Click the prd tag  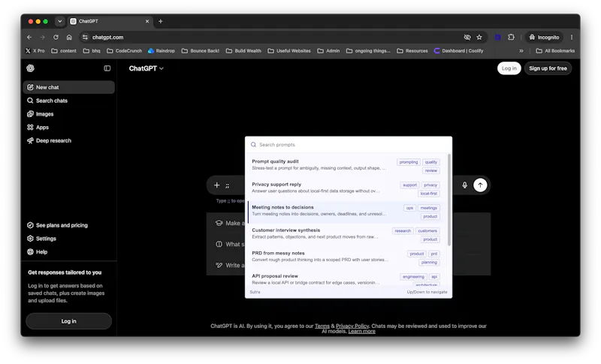click(434, 254)
